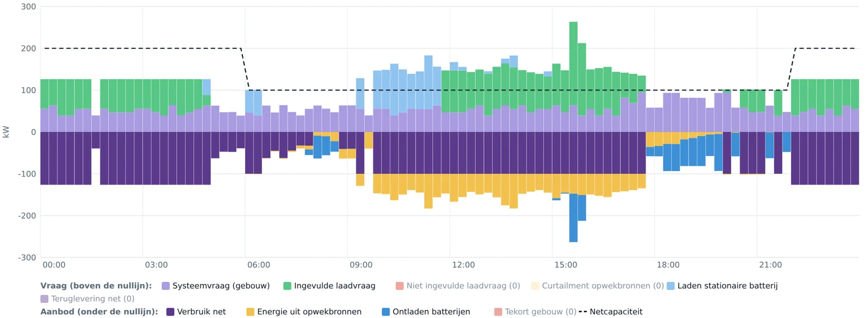Click the light blue Laden stationaire batterij swatch
This screenshot has width=868, height=318.
point(671,285)
